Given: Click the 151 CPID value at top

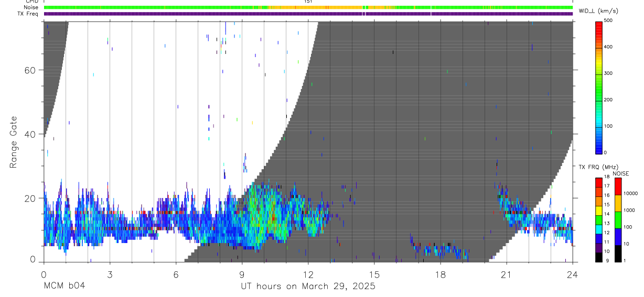Looking at the screenshot, I should (x=308, y=2).
